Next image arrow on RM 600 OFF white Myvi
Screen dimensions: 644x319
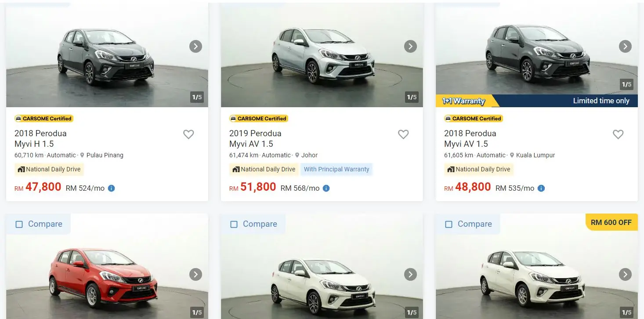pyautogui.click(x=625, y=275)
